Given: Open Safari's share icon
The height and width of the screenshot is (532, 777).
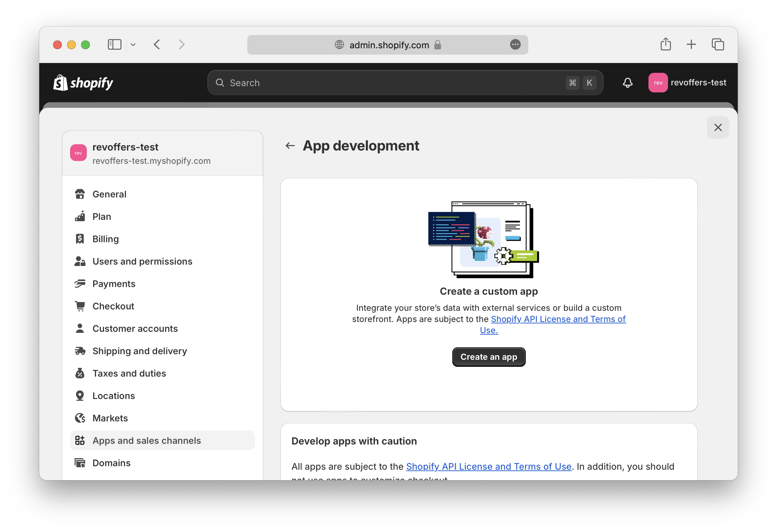Looking at the screenshot, I should pos(666,44).
